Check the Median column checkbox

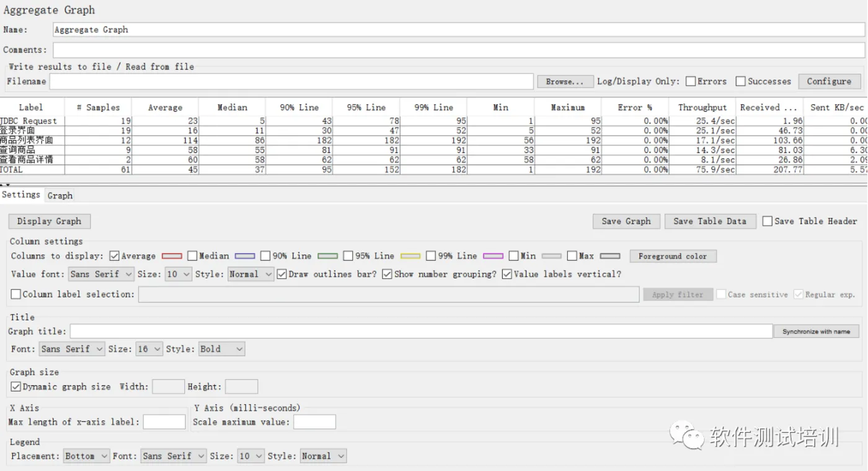tap(192, 256)
